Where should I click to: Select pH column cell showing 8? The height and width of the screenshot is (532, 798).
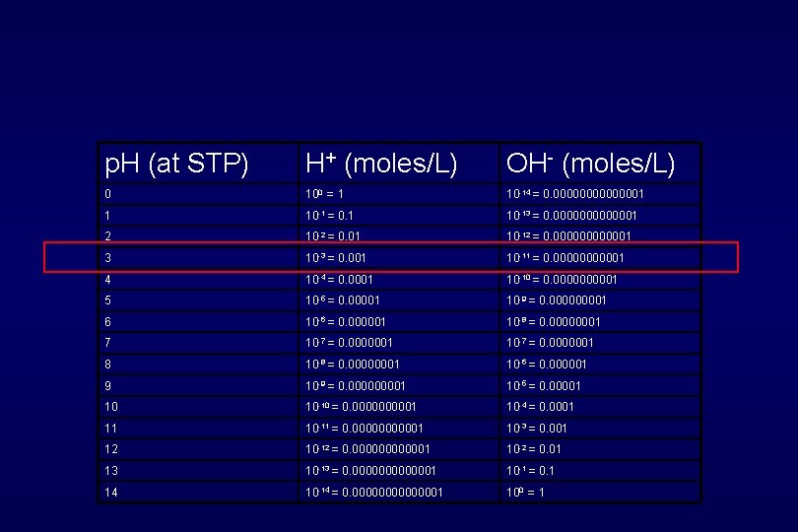click(108, 365)
